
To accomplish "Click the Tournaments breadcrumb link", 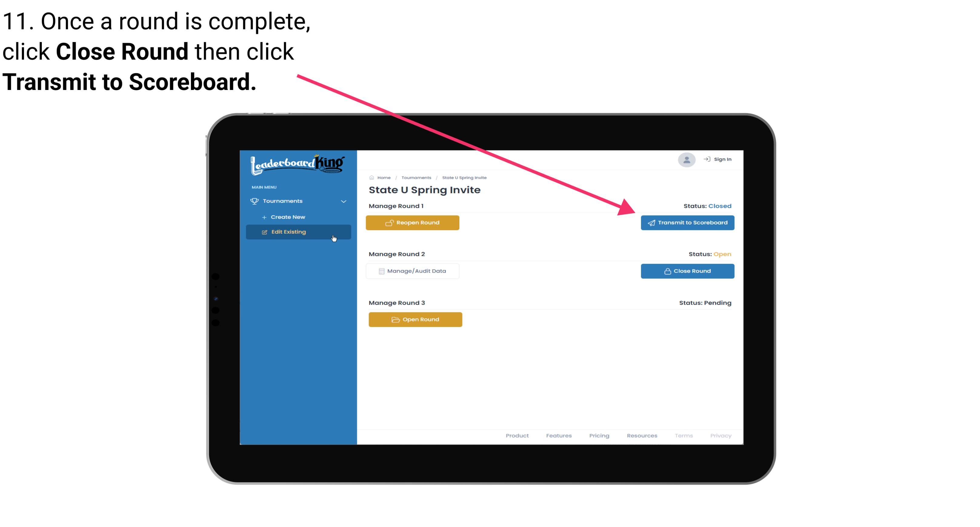I will pyautogui.click(x=416, y=177).
